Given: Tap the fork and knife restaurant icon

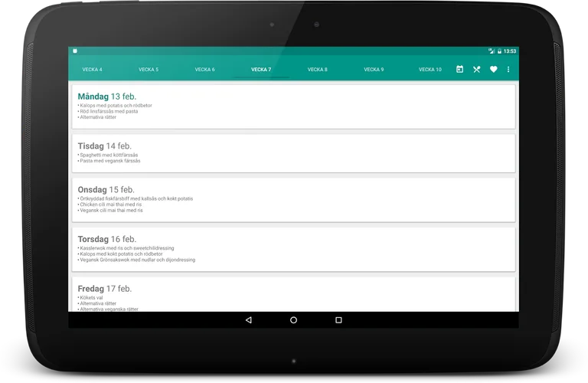Looking at the screenshot, I should 476,70.
